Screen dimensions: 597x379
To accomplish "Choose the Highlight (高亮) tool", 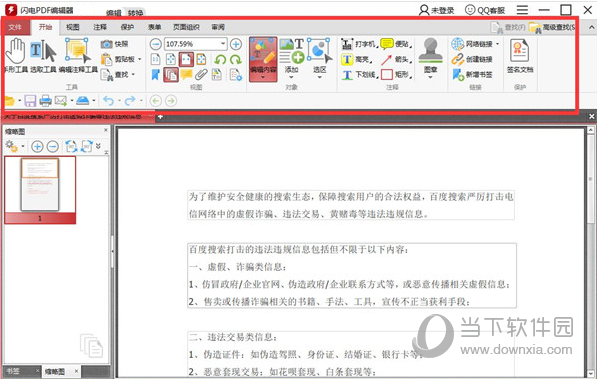I will tap(357, 59).
